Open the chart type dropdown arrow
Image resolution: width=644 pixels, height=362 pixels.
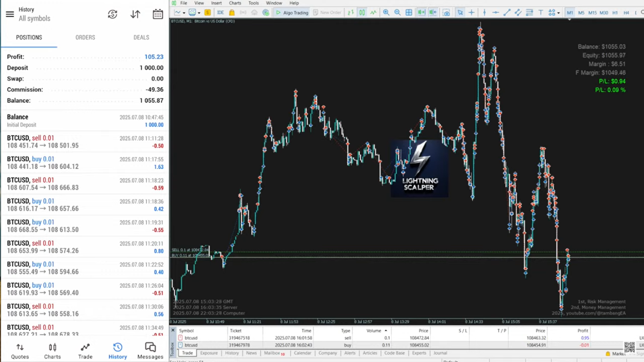pos(184,12)
